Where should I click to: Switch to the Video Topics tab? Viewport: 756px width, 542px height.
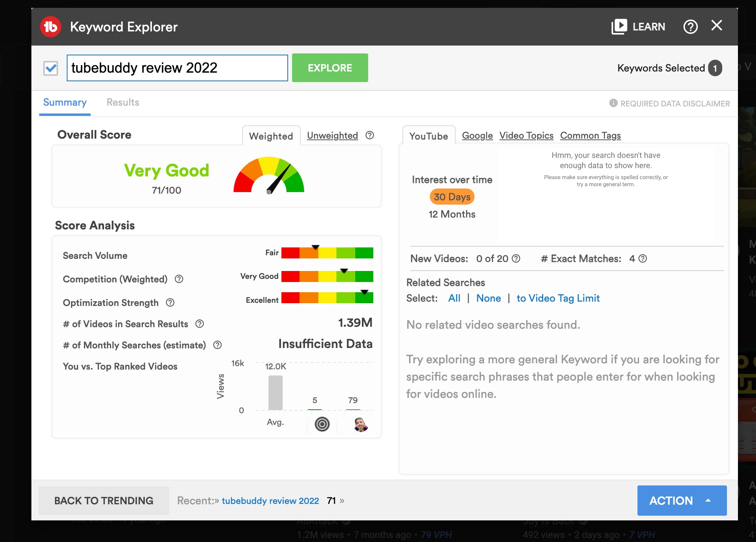coord(526,135)
